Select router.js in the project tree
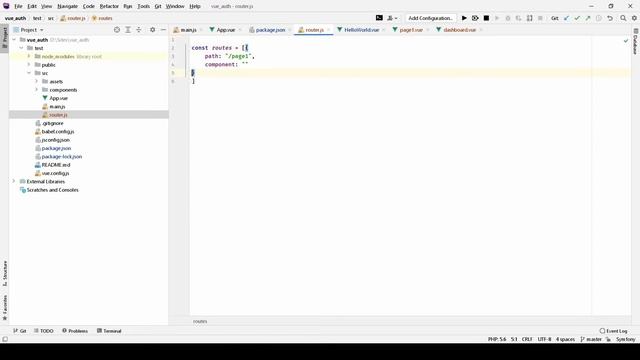 pyautogui.click(x=58, y=115)
